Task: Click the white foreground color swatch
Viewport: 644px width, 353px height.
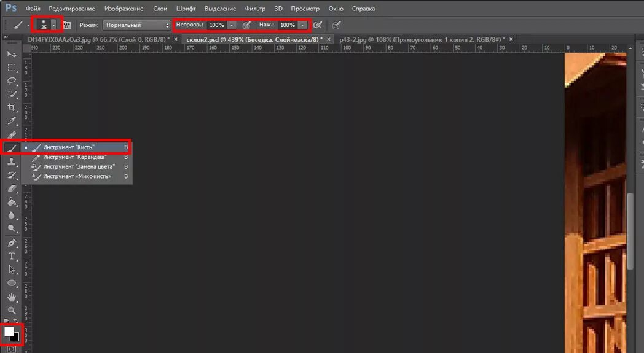Action: pyautogui.click(x=8, y=331)
